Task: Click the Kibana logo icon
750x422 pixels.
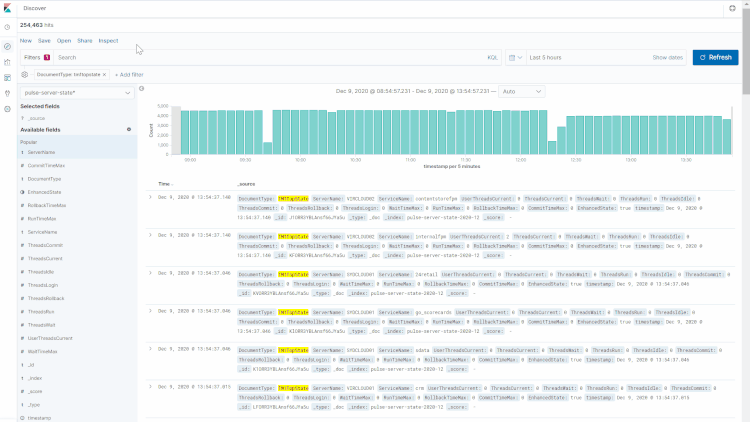Action: [7, 8]
